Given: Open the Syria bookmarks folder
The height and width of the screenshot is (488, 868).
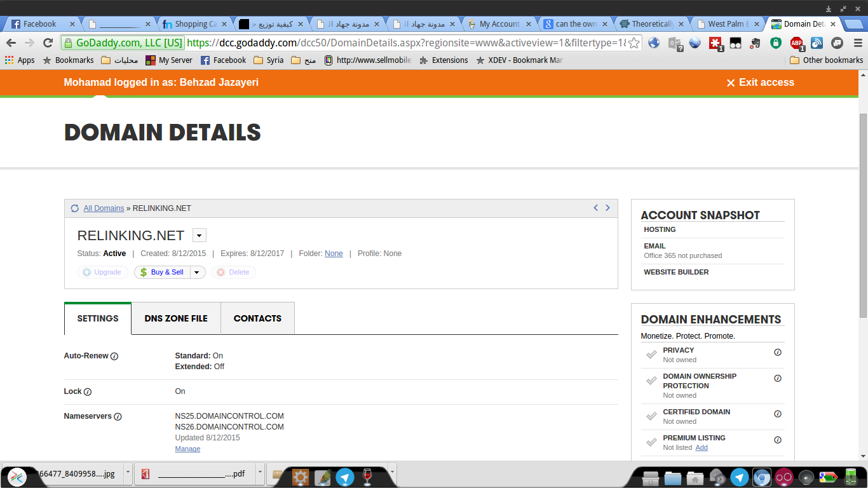Looking at the screenshot, I should tap(268, 60).
